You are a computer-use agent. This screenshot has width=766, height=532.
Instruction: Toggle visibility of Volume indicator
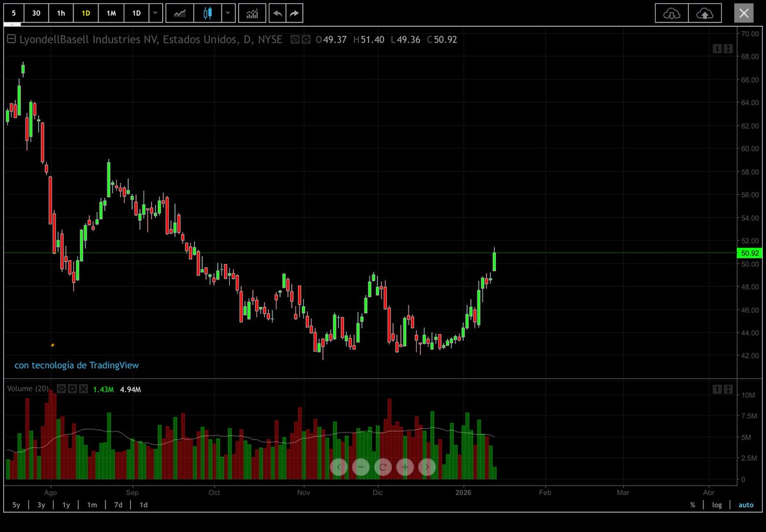pos(61,388)
